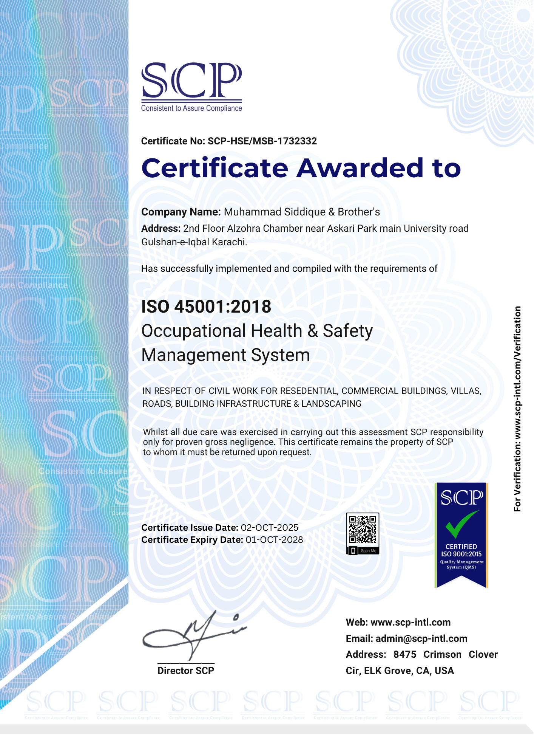
Task: Click the 'IN RESPECT OF CIVIL WORK' scope line
Action: 312,391
